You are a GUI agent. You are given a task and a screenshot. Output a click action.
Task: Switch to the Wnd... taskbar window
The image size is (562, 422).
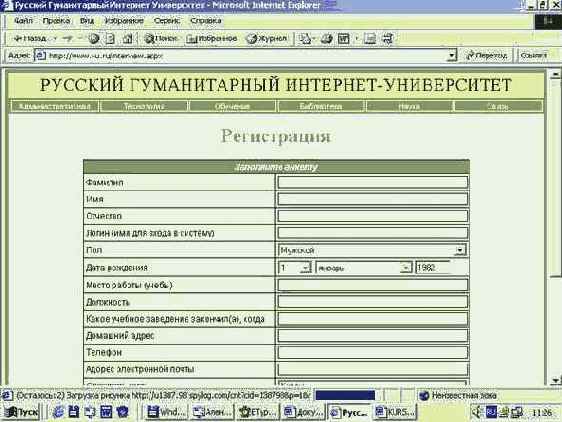[167, 412]
